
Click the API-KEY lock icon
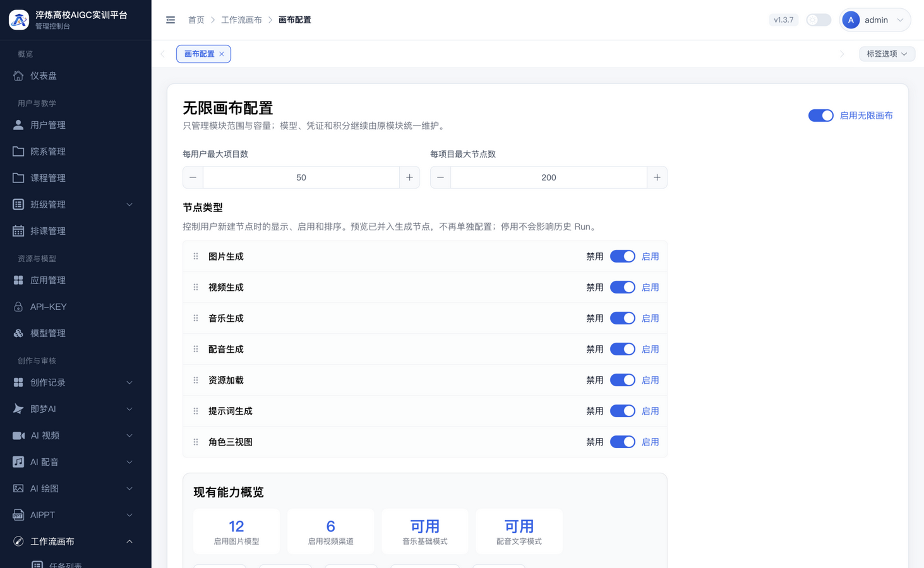[18, 307]
